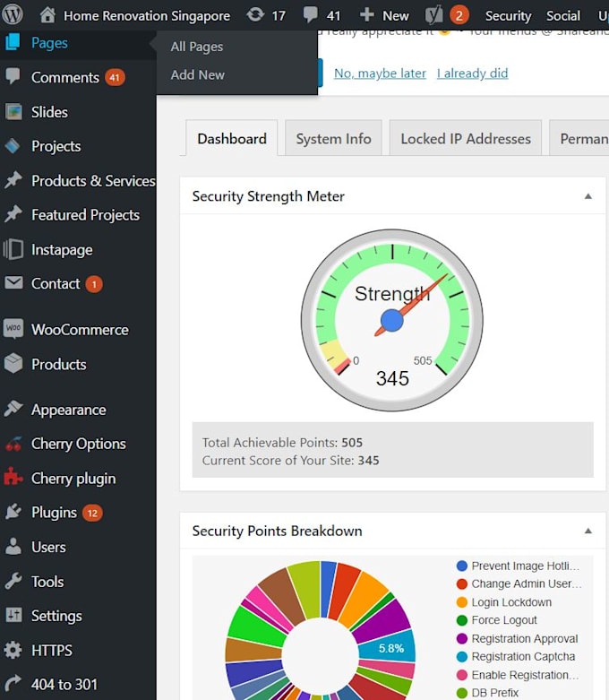Click the WordPress logo icon
Image resolution: width=609 pixels, height=700 pixels.
point(13,15)
